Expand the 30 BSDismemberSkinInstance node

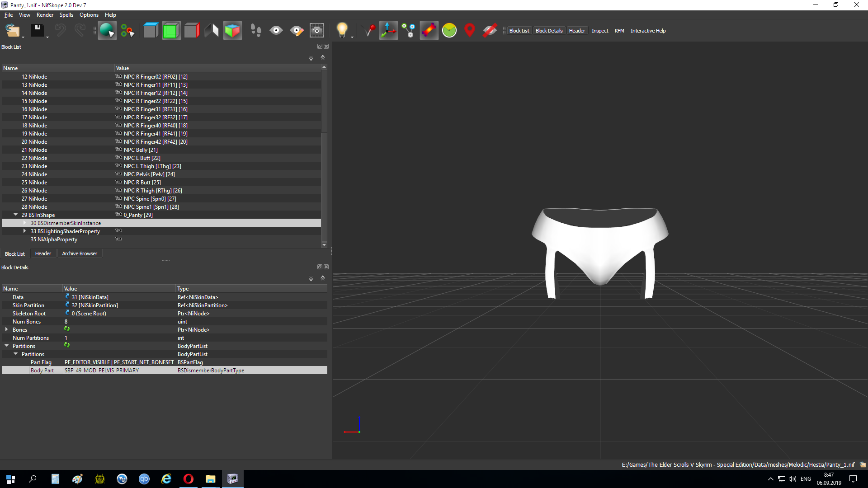24,223
